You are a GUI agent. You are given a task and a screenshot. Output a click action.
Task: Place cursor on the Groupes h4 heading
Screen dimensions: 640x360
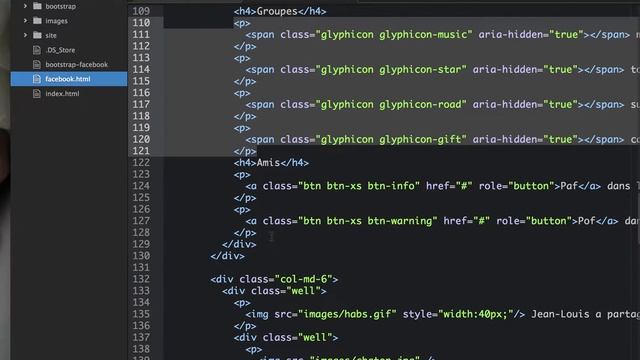280,11
